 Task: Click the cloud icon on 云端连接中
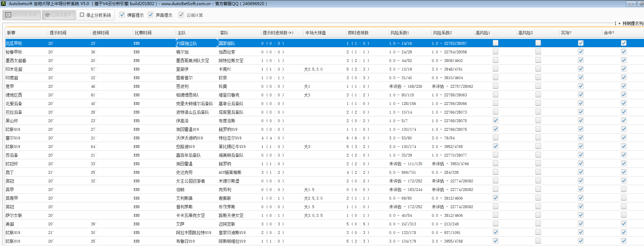click(x=47, y=15)
